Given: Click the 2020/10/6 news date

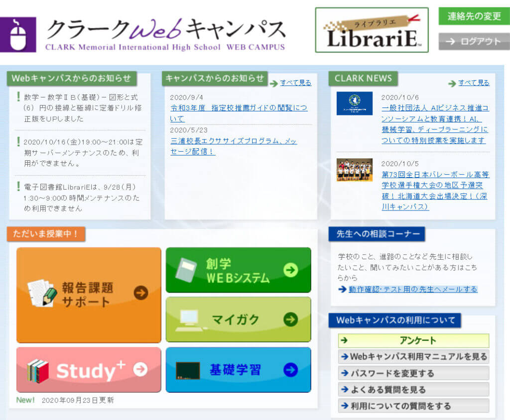Looking at the screenshot, I should tap(400, 98).
